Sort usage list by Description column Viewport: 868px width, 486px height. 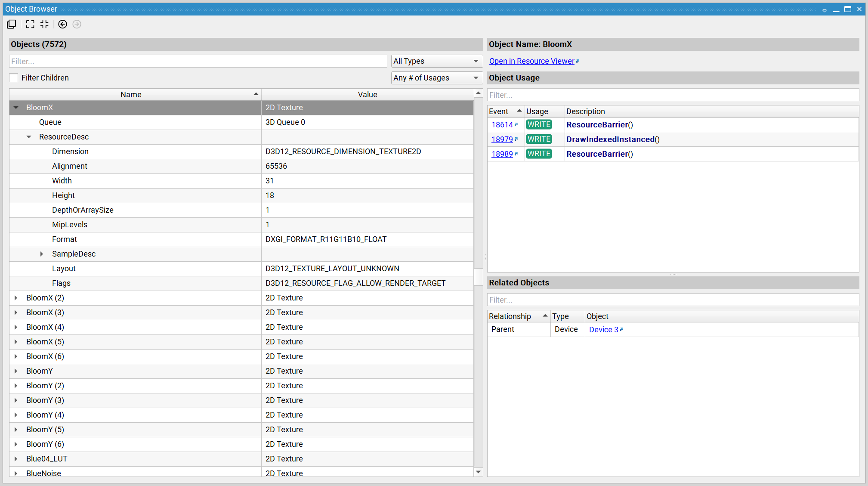pyautogui.click(x=585, y=111)
